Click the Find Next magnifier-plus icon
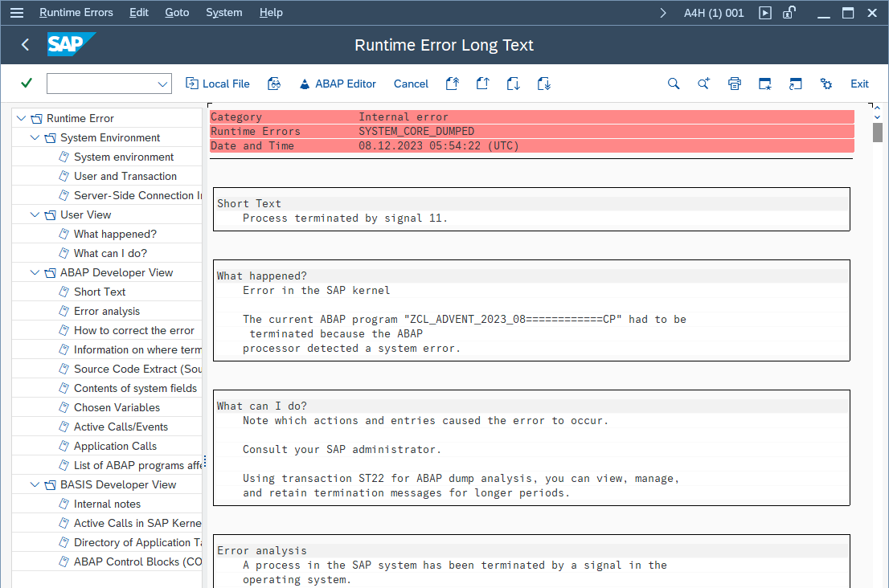 [703, 84]
